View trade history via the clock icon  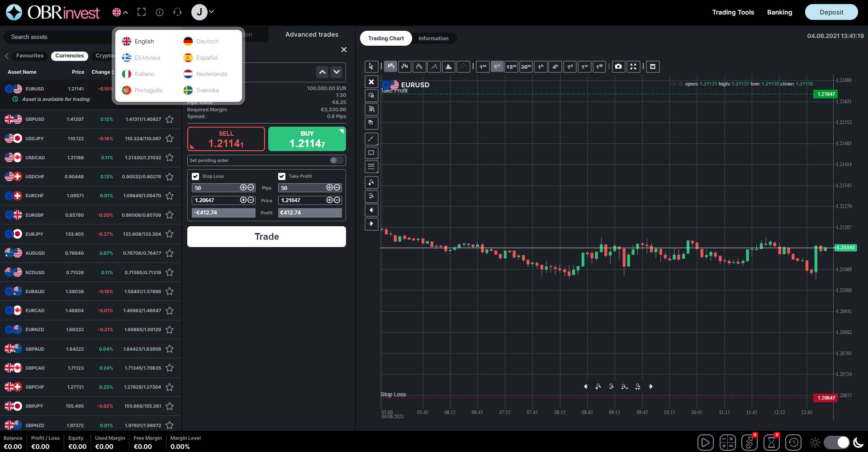[793, 442]
